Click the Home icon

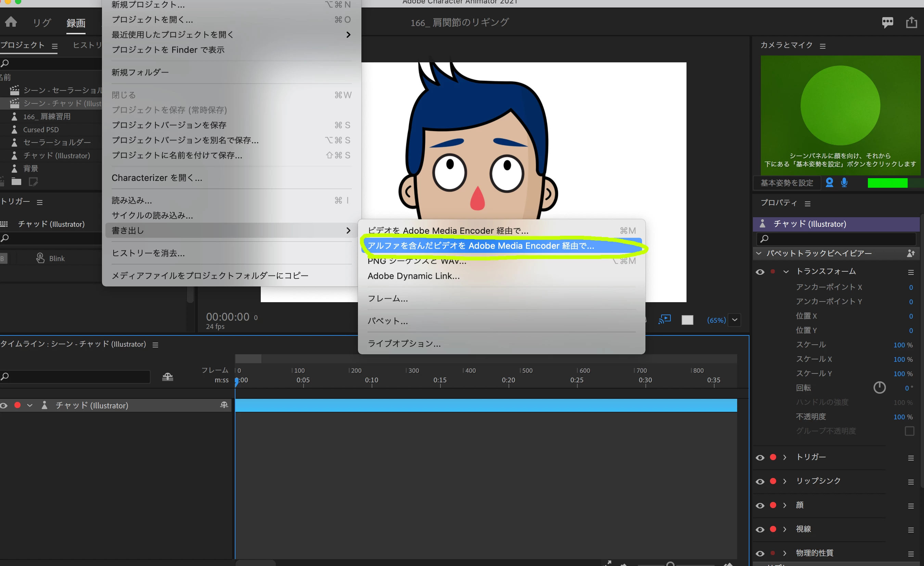11,22
